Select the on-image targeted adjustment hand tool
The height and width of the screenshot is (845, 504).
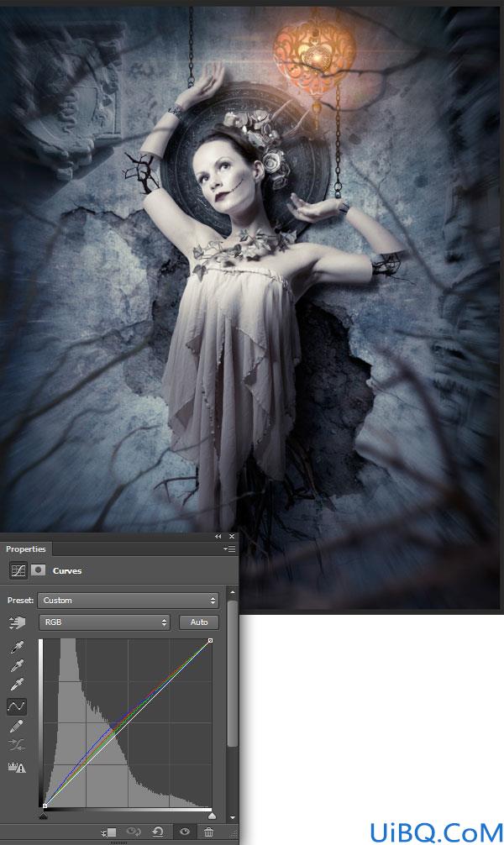(18, 622)
